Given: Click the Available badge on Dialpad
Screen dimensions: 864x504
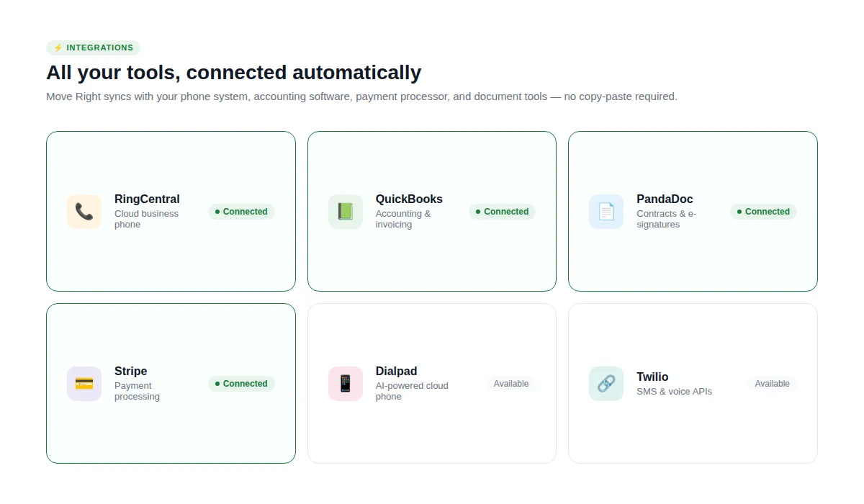Looking at the screenshot, I should point(511,383).
